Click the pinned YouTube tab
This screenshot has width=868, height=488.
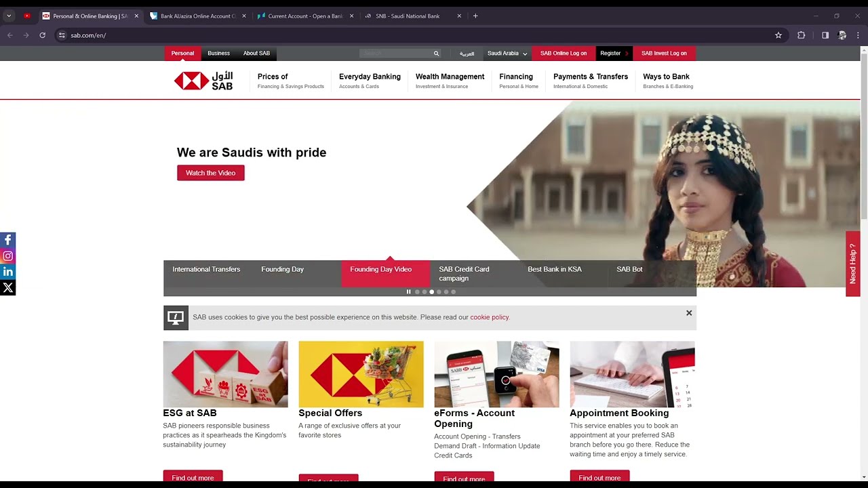pos(26,16)
